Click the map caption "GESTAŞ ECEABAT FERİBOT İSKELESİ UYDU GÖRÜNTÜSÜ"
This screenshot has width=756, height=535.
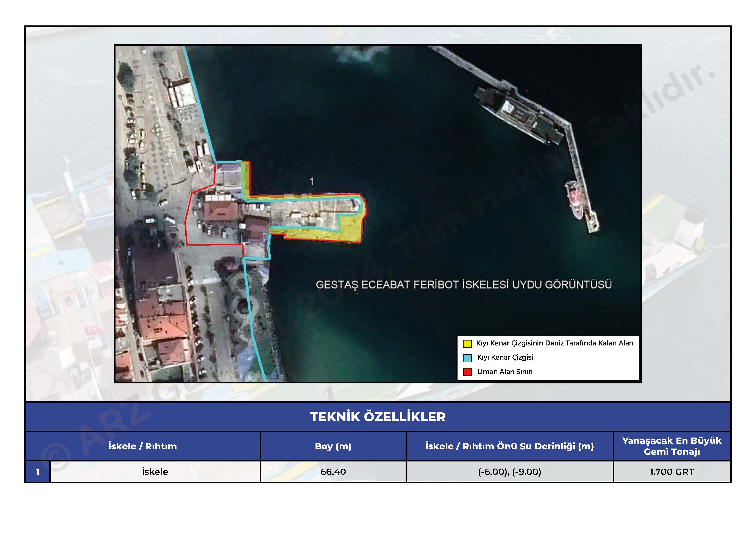click(464, 285)
